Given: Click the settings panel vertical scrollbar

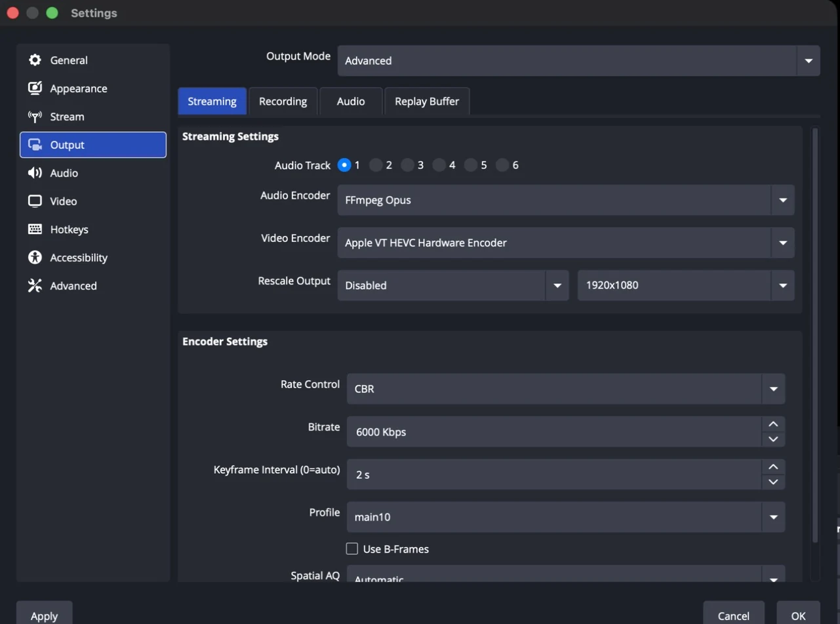Looking at the screenshot, I should point(815,334).
